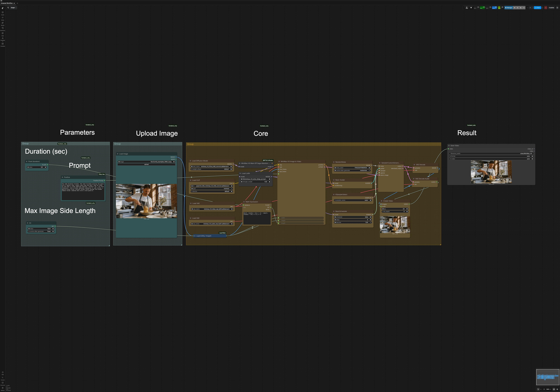Image resolution: width=560 pixels, height=392 pixels.
Task: Toggle link visibility icon in bottom toolbar
Action: (557, 389)
